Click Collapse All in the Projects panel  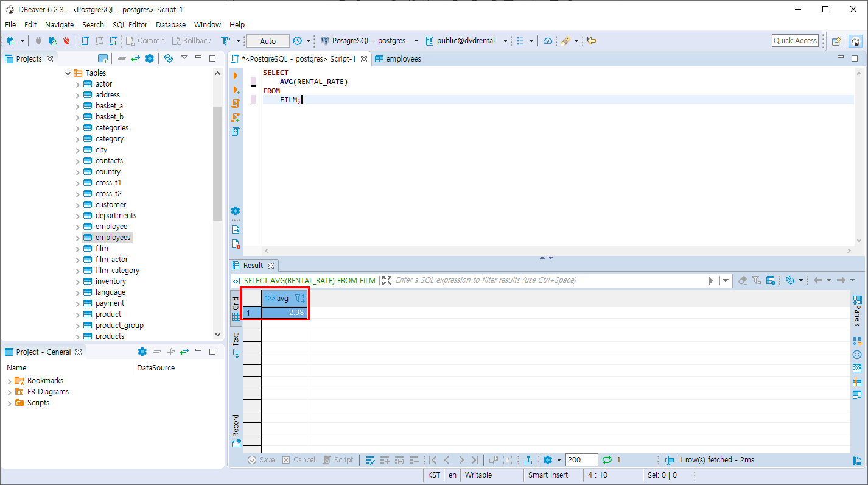(122, 58)
